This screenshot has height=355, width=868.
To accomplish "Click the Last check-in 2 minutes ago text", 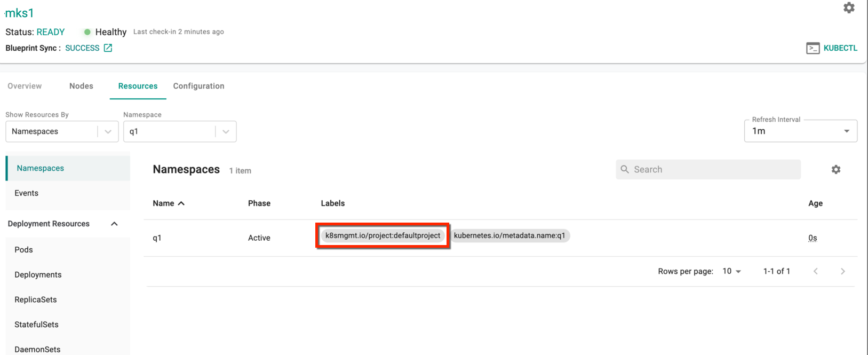I will [x=179, y=32].
